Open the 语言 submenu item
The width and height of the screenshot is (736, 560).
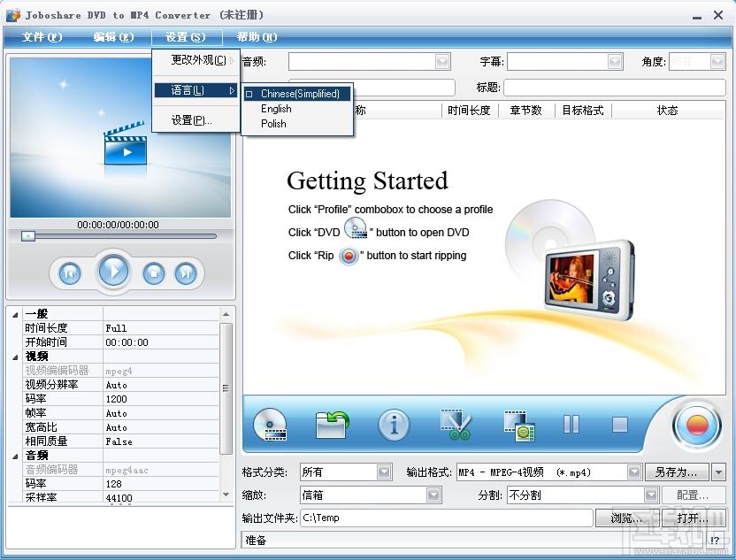coord(195,90)
